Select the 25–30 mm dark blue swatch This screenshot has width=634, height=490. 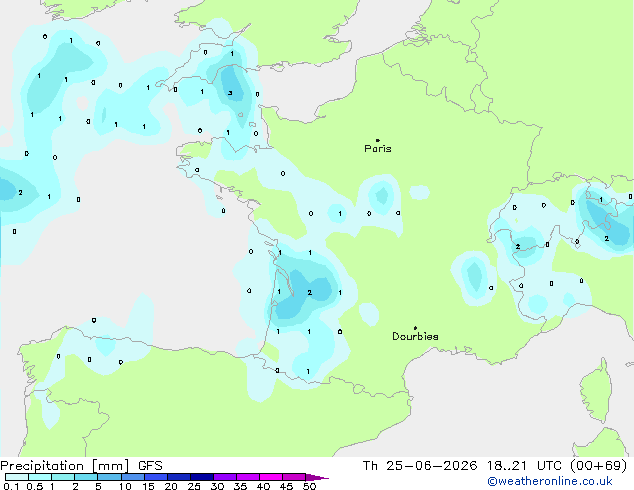coord(202,477)
